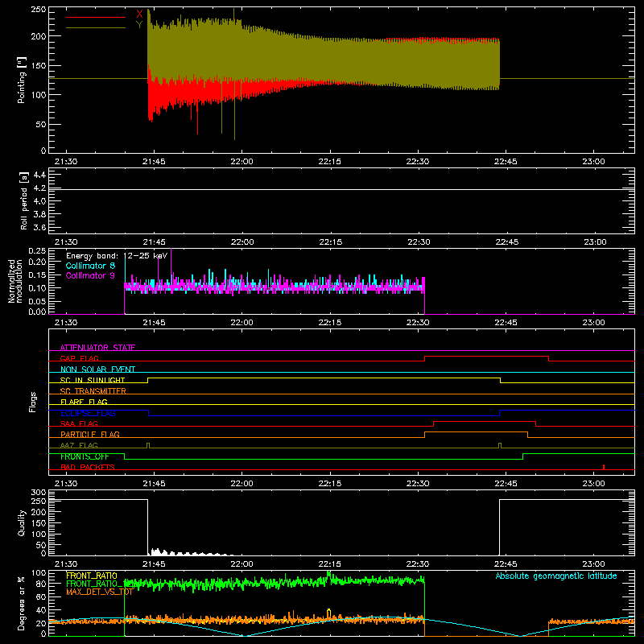This screenshot has height=644, width=644.
Task: Select the PARTICLE_FLAG label
Action: point(90,434)
